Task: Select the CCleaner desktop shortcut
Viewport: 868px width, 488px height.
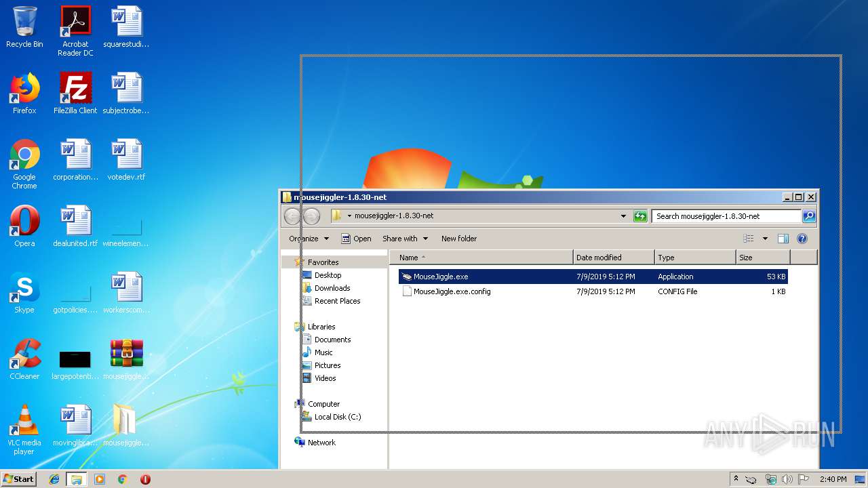Action: point(24,359)
